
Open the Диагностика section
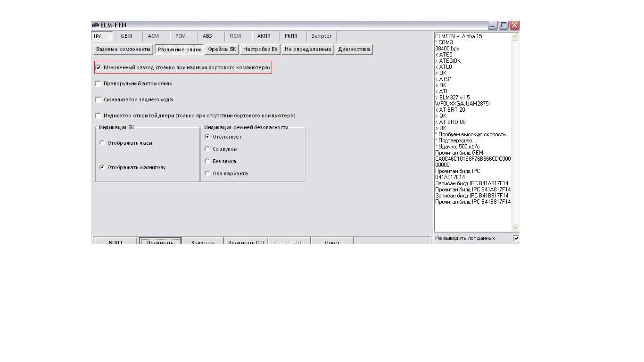click(354, 49)
